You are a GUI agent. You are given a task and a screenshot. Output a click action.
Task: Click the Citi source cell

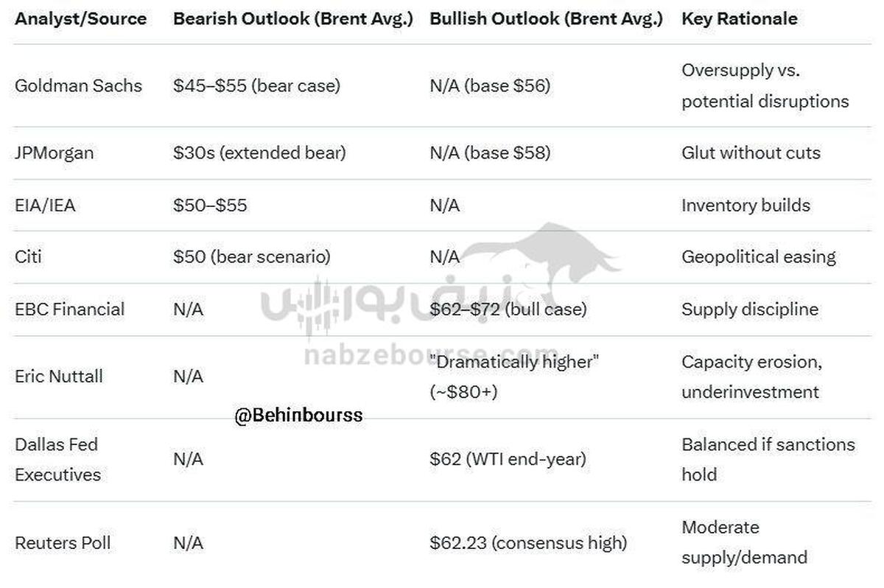(28, 257)
